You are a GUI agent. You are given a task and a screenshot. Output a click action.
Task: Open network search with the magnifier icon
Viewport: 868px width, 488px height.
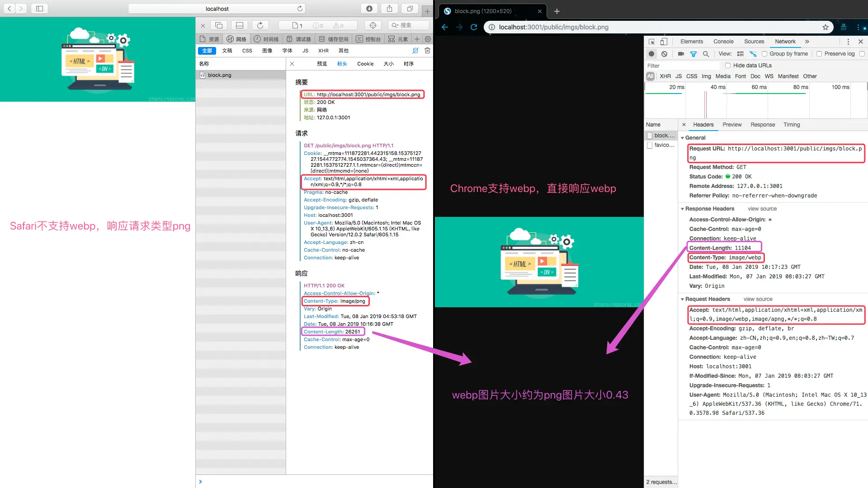[x=705, y=54]
